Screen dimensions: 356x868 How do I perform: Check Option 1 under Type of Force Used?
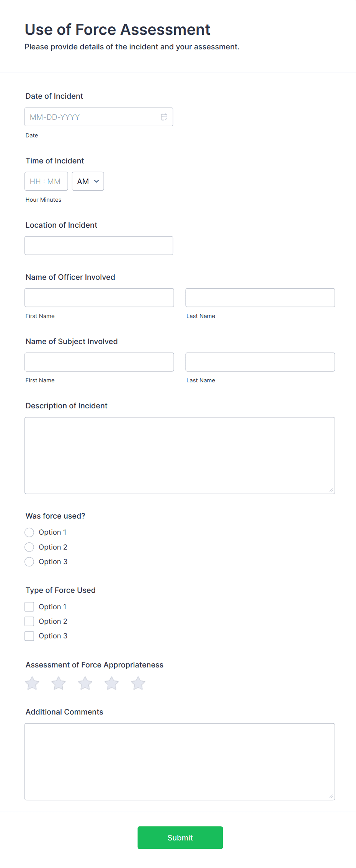(29, 606)
